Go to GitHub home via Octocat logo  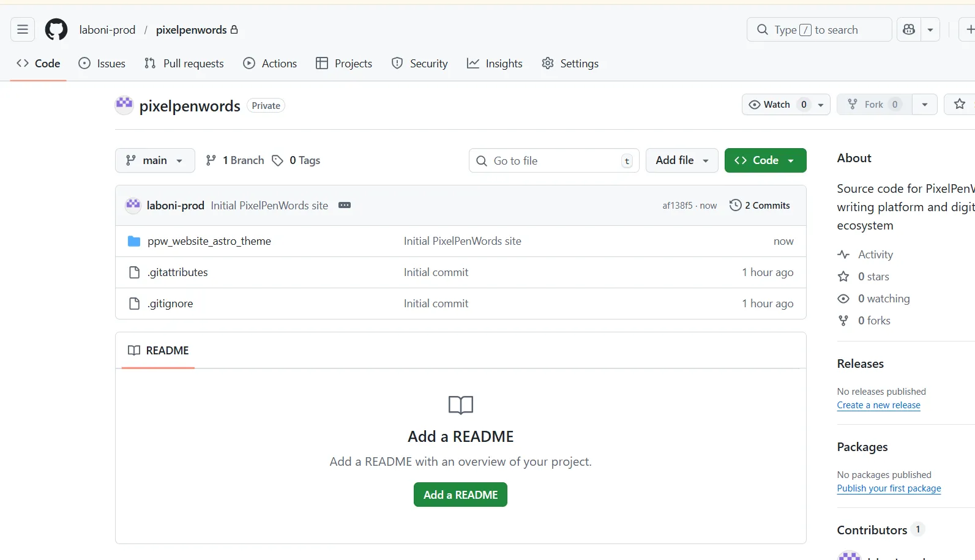pyautogui.click(x=56, y=29)
